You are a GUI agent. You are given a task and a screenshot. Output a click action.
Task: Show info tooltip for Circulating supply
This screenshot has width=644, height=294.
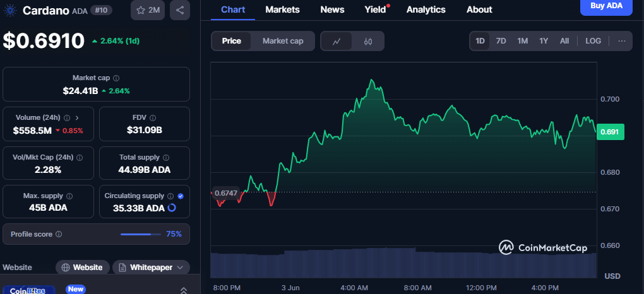click(x=170, y=196)
